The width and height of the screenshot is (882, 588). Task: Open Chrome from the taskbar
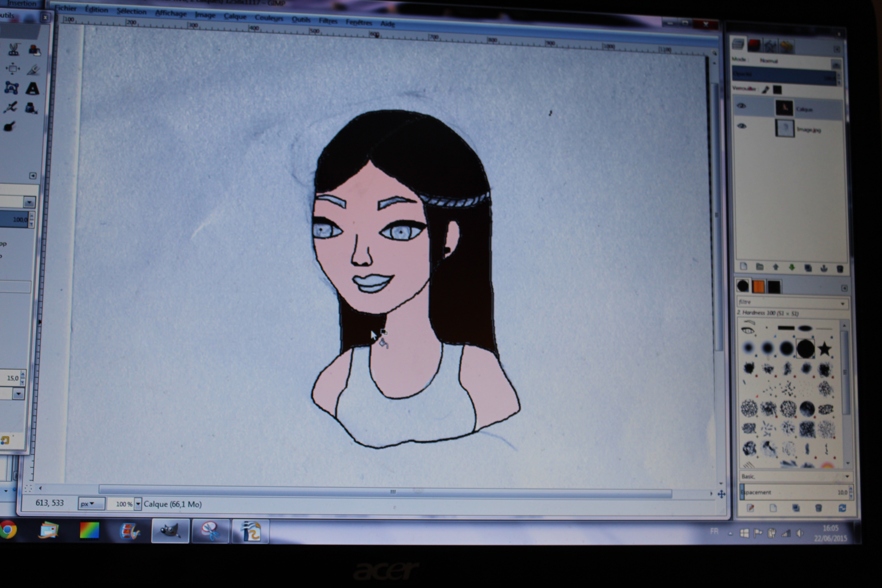point(8,530)
